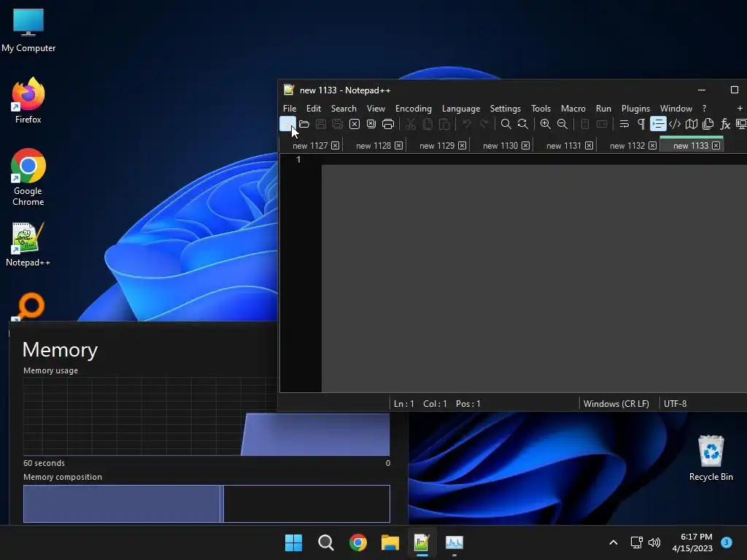This screenshot has width=747, height=560.
Task: Select the Notepad++ desktop shortcut
Action: 28,244
